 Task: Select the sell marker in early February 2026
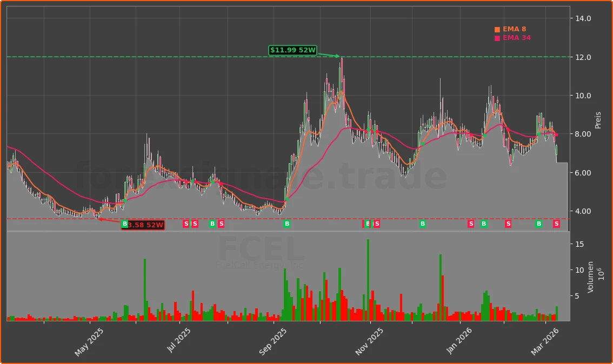pos(508,224)
